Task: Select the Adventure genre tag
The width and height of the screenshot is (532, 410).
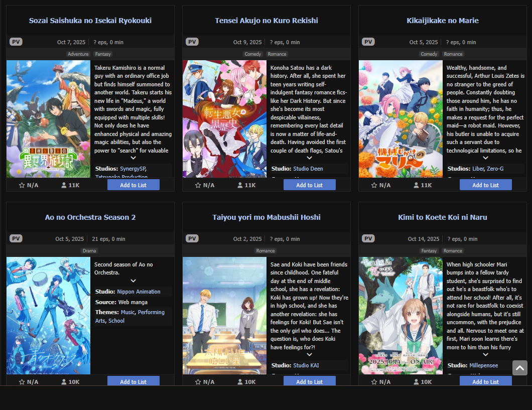Action: 78,54
